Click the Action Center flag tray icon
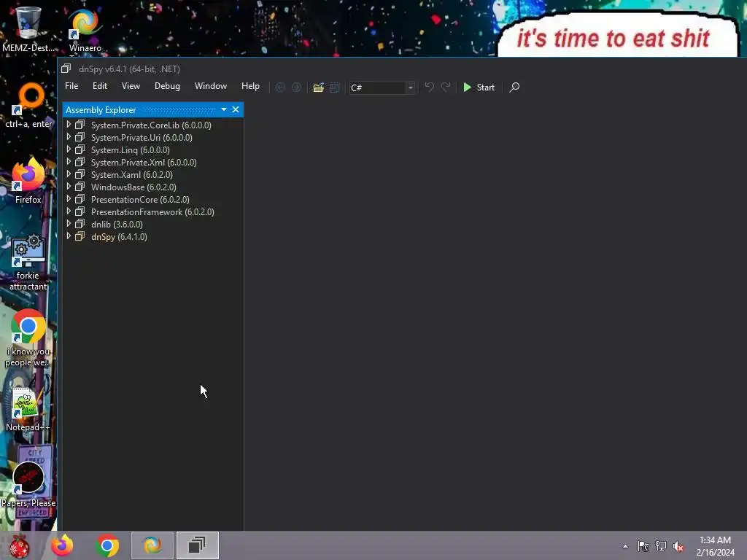The image size is (747, 560). point(643,546)
